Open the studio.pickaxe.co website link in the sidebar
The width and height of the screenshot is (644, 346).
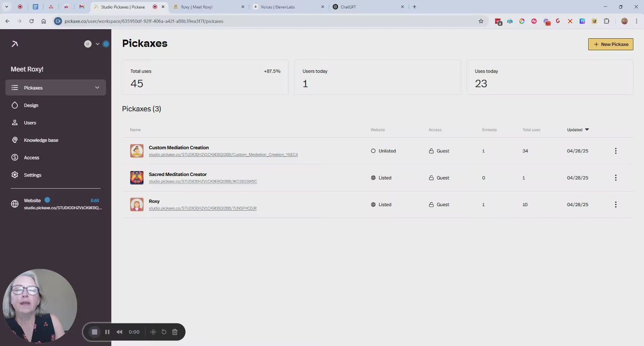click(63, 208)
